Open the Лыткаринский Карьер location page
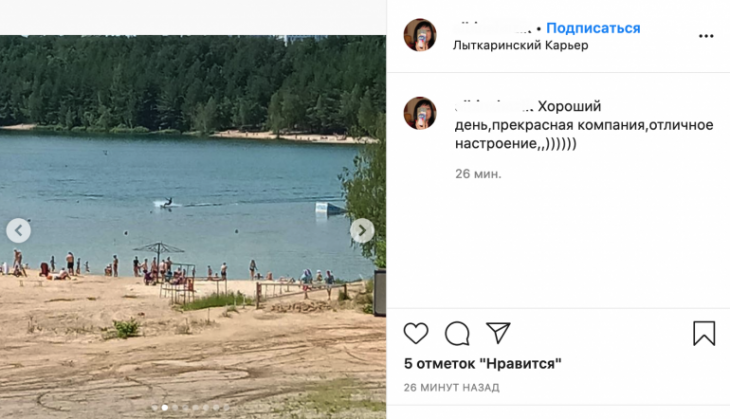The width and height of the screenshot is (730, 419). pos(520,45)
